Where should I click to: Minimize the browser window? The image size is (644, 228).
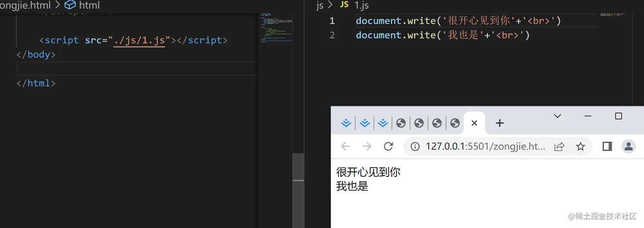click(588, 116)
